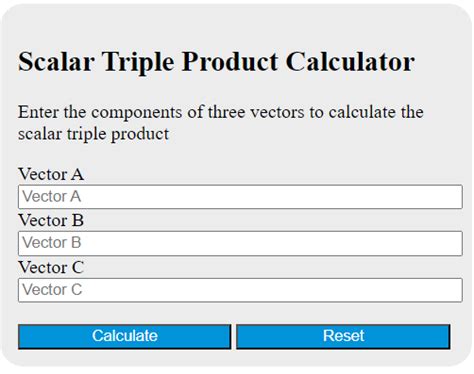This screenshot has width=474, height=374.
Task: Click the 'Vector A' label above the first field
Action: point(51,174)
